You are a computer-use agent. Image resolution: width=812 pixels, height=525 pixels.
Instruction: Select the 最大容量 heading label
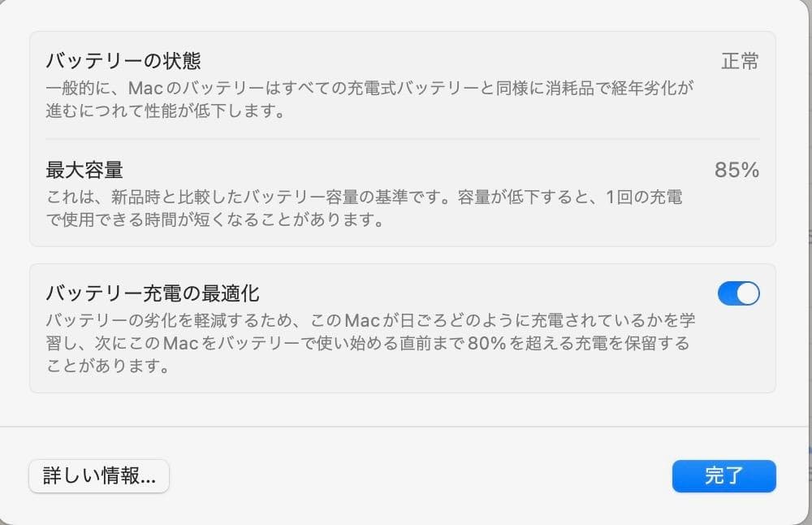point(84,170)
